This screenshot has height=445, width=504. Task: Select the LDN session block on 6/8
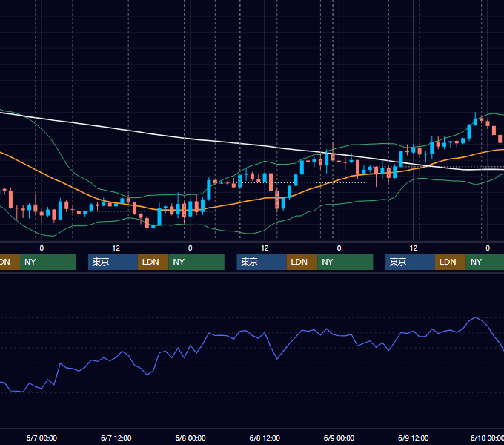[x=302, y=262]
